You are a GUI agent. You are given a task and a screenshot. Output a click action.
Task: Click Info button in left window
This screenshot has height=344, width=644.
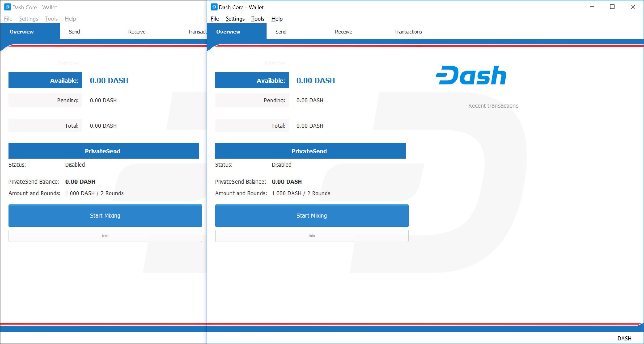click(105, 236)
